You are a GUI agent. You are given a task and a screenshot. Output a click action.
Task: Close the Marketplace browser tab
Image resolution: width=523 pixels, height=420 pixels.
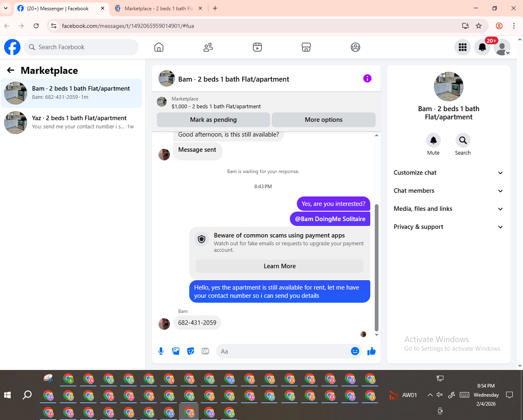point(200,8)
